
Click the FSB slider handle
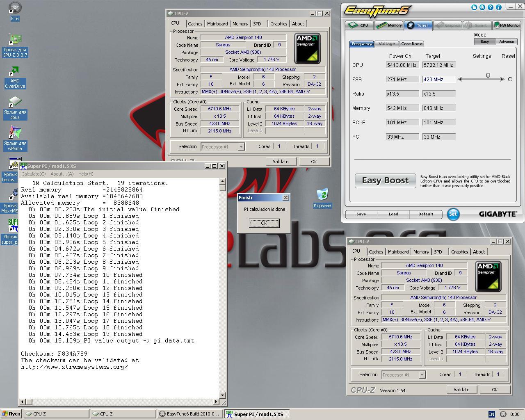[x=488, y=76]
